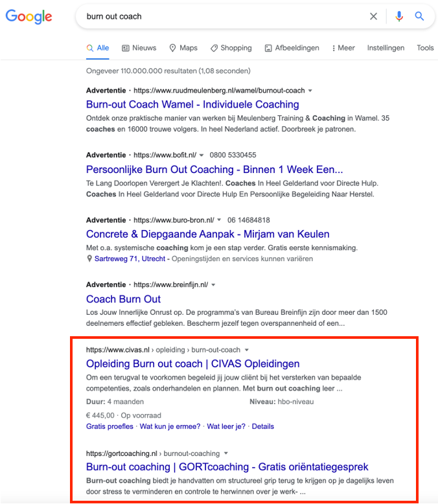Open 'Burn-out Coach Wamel - Individuele Coaching' ad
The width and height of the screenshot is (438, 504).
(x=192, y=104)
